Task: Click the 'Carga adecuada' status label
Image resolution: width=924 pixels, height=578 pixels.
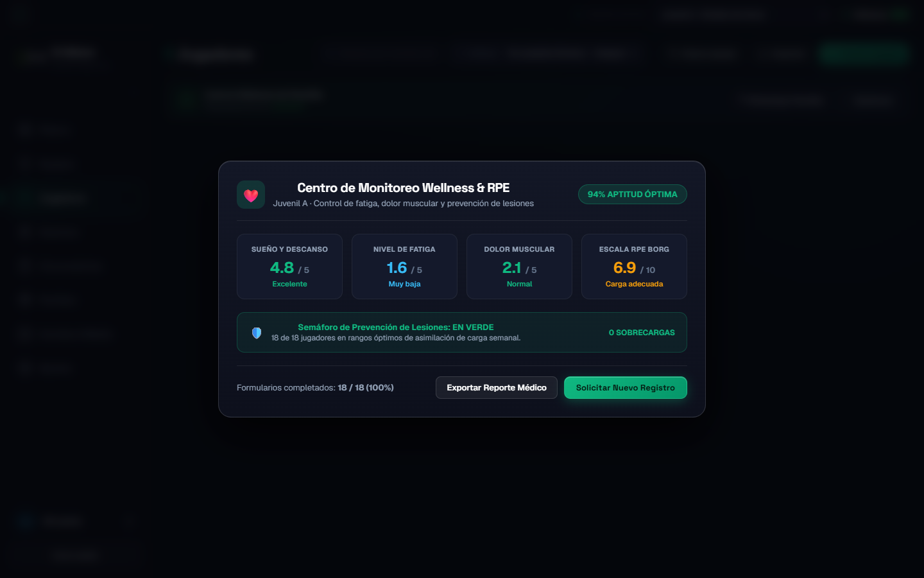Action: [634, 284]
